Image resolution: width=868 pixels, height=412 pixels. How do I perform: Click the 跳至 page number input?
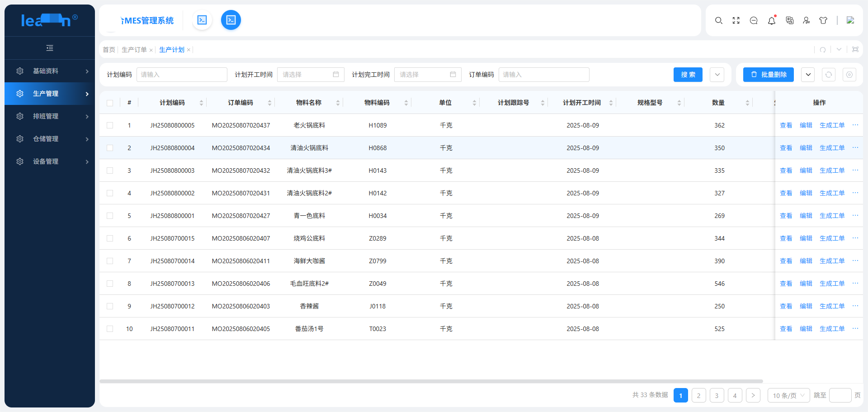click(x=840, y=395)
